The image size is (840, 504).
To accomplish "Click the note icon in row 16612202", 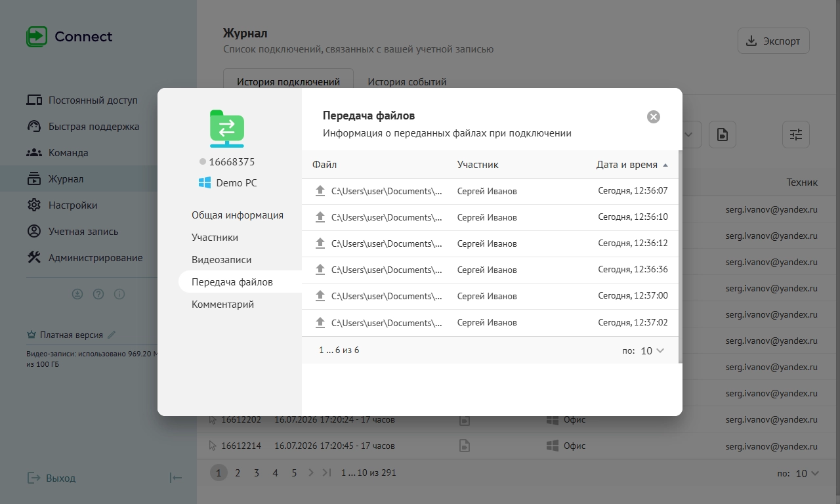I will tap(465, 420).
